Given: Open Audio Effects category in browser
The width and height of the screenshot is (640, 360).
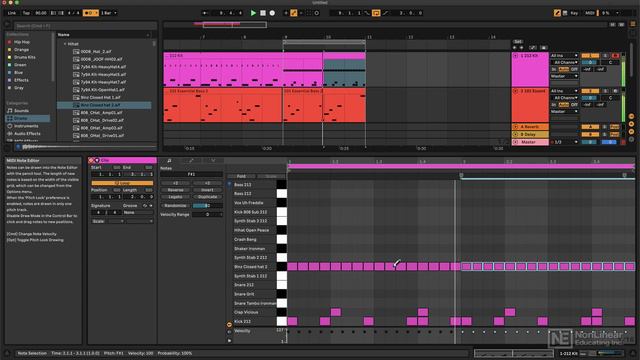Looking at the screenshot, I should click(27, 134).
